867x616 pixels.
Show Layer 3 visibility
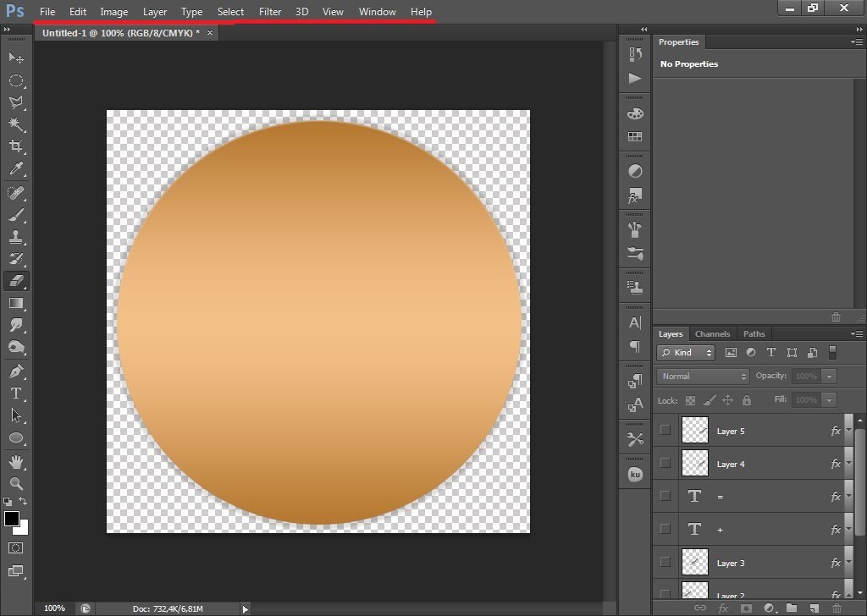[665, 562]
